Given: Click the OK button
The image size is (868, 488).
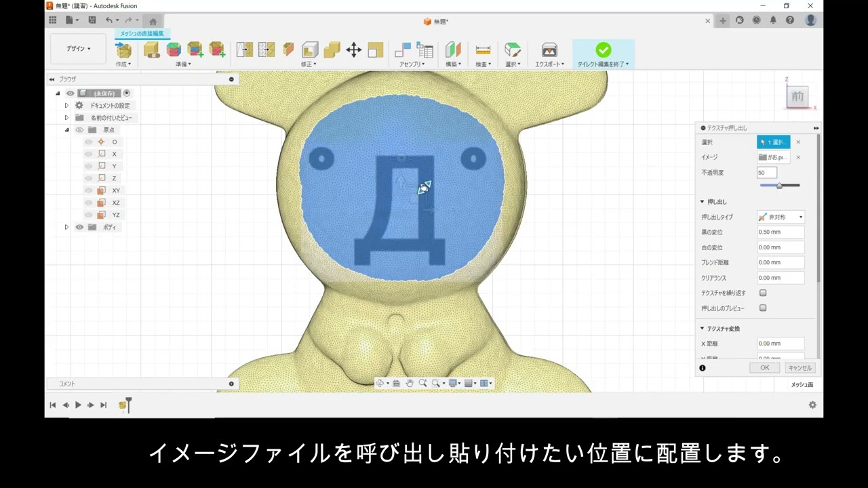Looking at the screenshot, I should tap(764, 367).
